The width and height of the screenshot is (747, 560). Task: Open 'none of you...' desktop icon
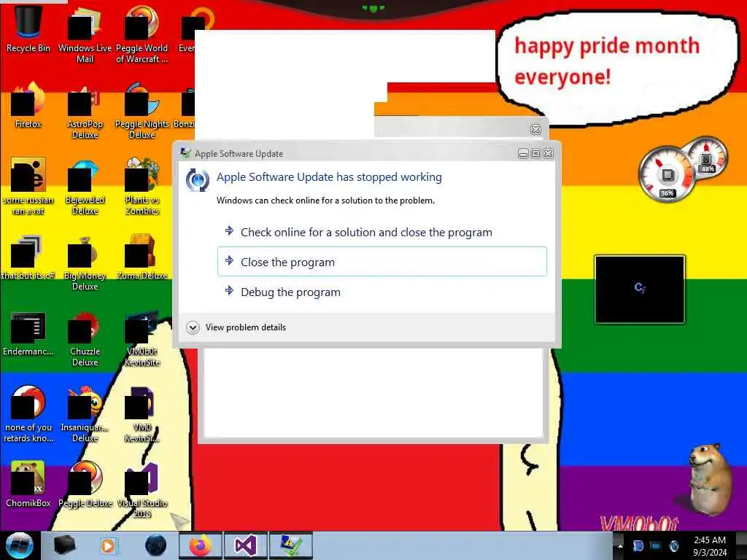28,414
